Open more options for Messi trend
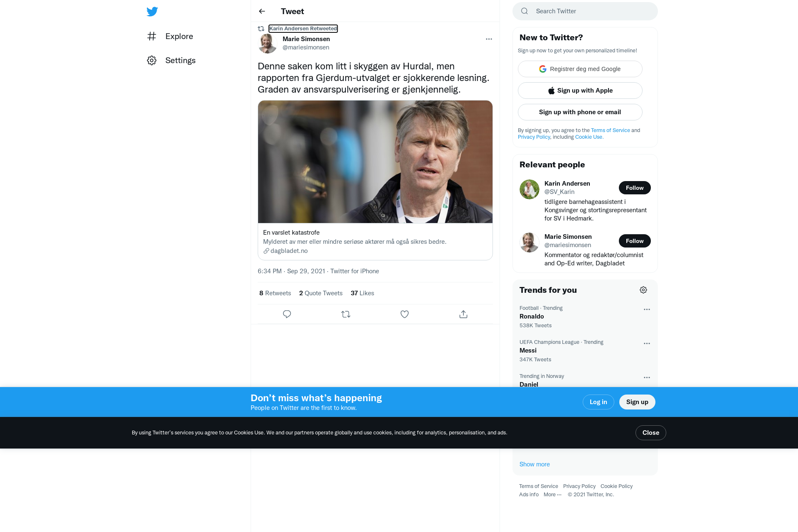798x532 pixels. click(647, 343)
